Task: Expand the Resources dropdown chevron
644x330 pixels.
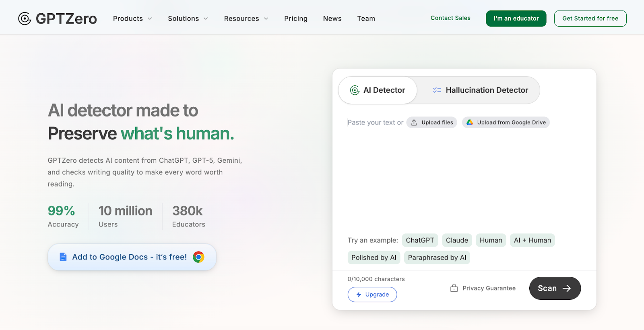Action: [266, 19]
